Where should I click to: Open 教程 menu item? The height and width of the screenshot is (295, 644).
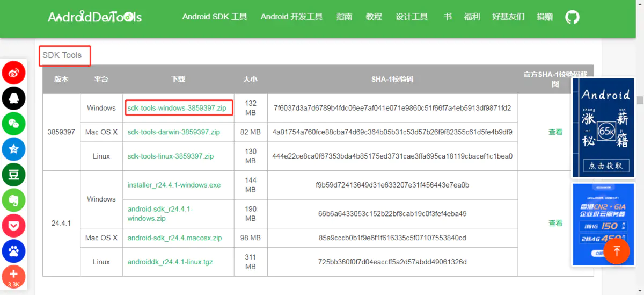tap(374, 17)
